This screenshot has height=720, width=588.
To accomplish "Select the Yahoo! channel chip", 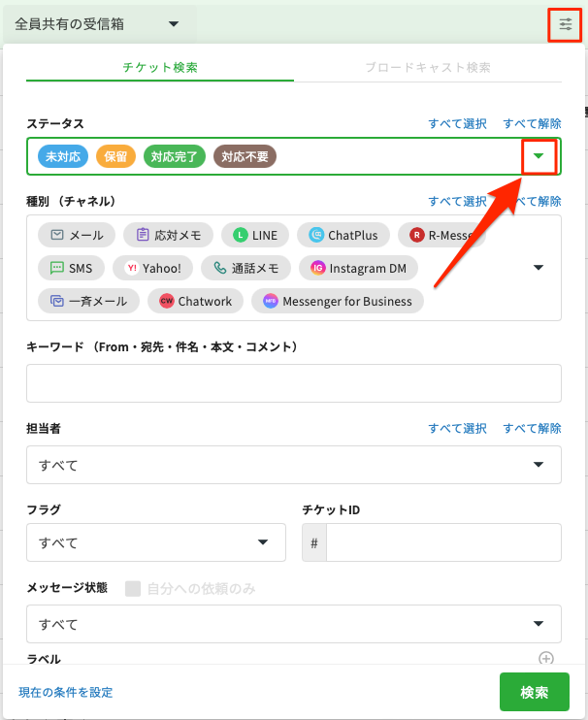I will point(152,268).
